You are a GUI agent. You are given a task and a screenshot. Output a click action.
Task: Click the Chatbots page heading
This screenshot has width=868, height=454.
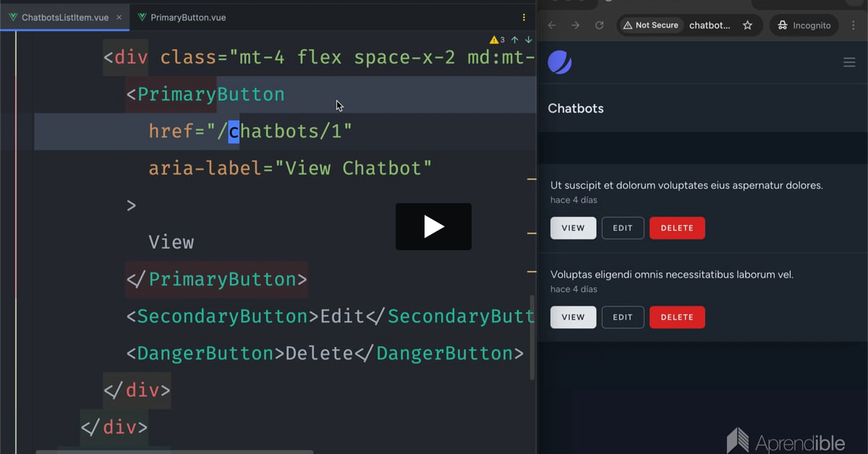tap(576, 108)
